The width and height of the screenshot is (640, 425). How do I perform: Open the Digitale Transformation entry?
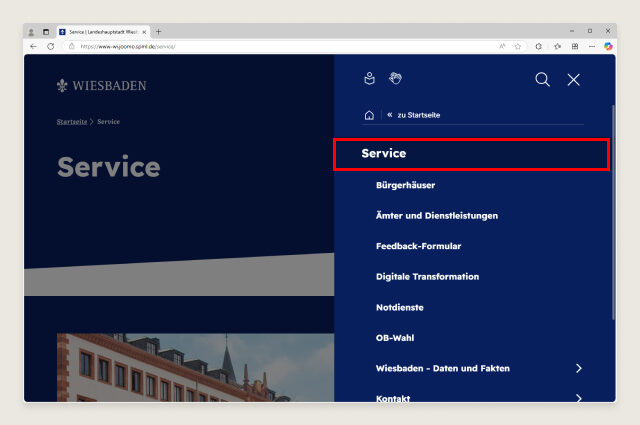coord(427,277)
